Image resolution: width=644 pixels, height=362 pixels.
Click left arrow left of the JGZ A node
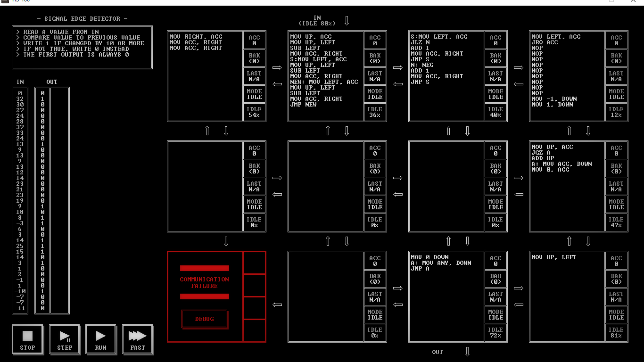(x=519, y=194)
